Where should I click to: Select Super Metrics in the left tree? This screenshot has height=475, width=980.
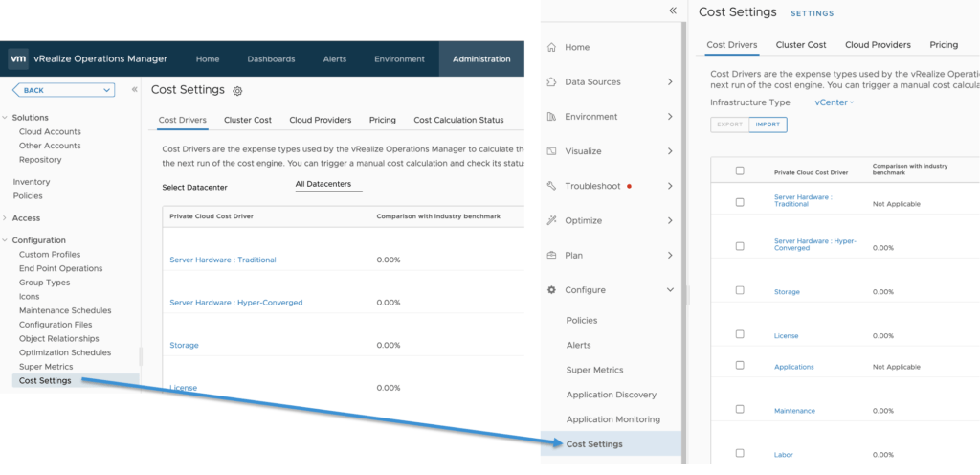46,367
